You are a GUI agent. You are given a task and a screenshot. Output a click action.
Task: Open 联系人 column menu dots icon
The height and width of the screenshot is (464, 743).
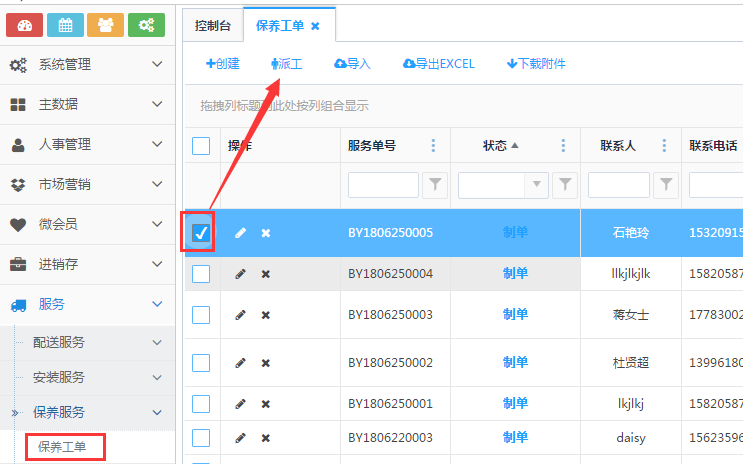(664, 146)
